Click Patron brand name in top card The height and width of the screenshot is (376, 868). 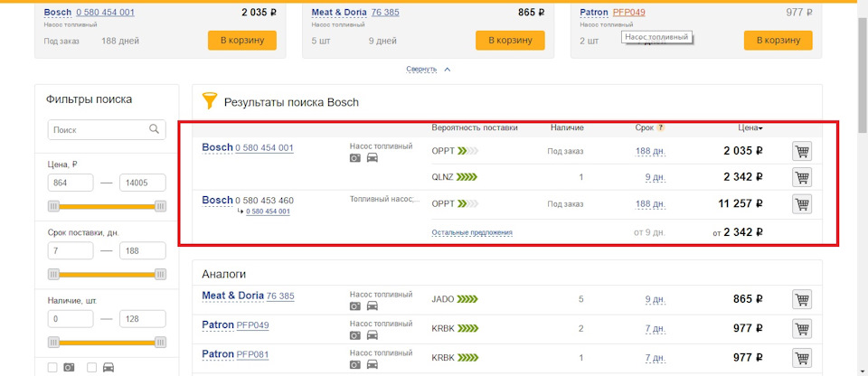594,12
